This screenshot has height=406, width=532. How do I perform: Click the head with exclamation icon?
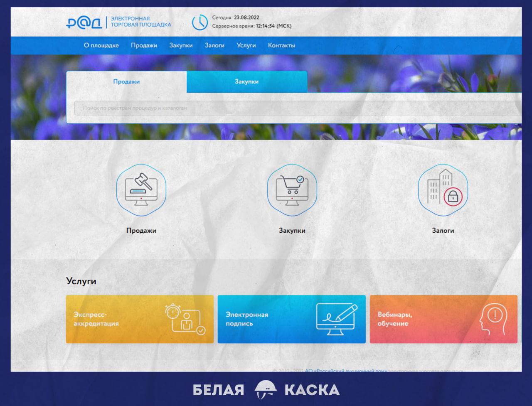tap(493, 319)
